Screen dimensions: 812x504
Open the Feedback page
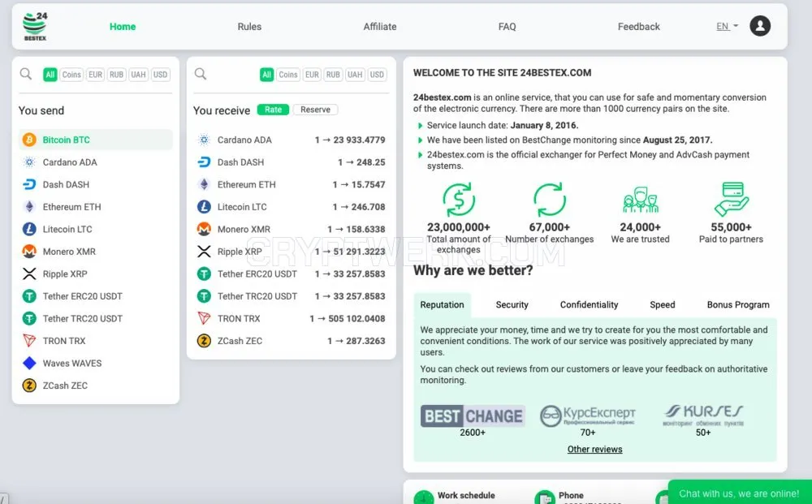[638, 27]
